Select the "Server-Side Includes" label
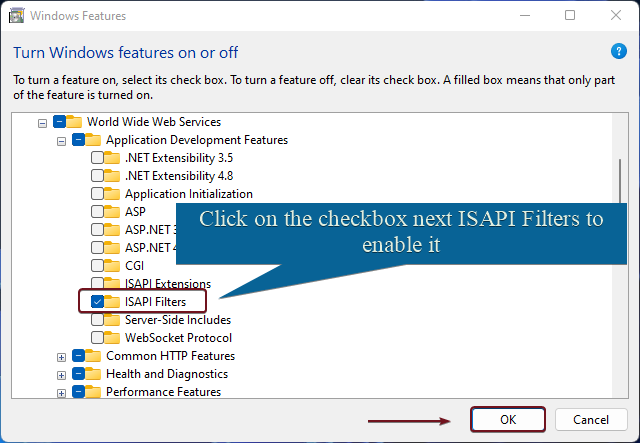Viewport: 640px width, 443px height. tap(178, 320)
